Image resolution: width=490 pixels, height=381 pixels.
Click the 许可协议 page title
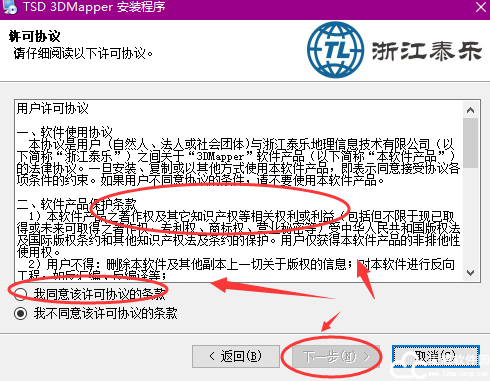tap(34, 36)
